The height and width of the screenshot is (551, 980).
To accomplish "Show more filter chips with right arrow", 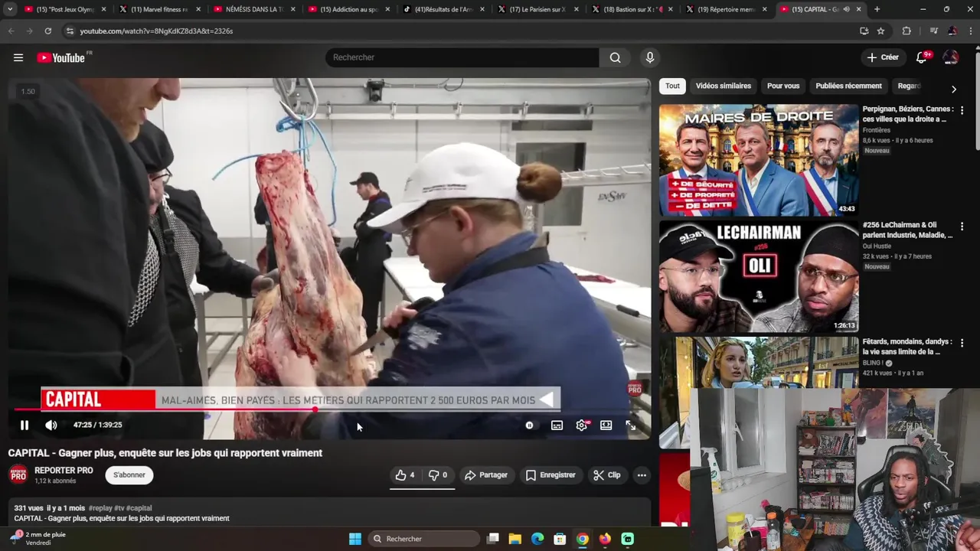I will pos(953,89).
